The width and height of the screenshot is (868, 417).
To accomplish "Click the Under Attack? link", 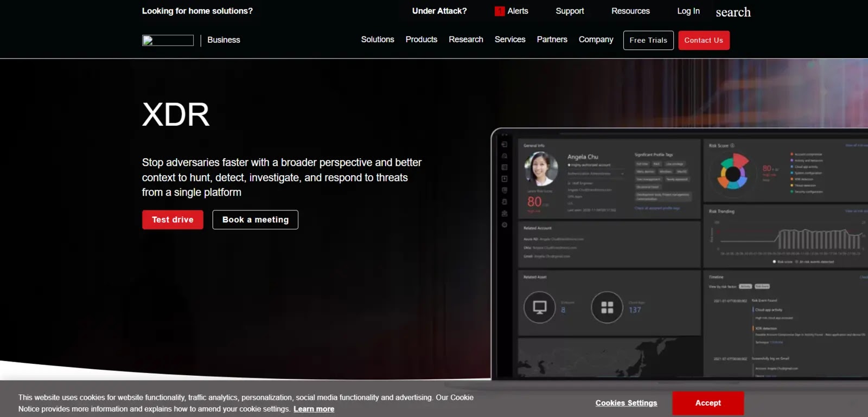I will [x=439, y=11].
